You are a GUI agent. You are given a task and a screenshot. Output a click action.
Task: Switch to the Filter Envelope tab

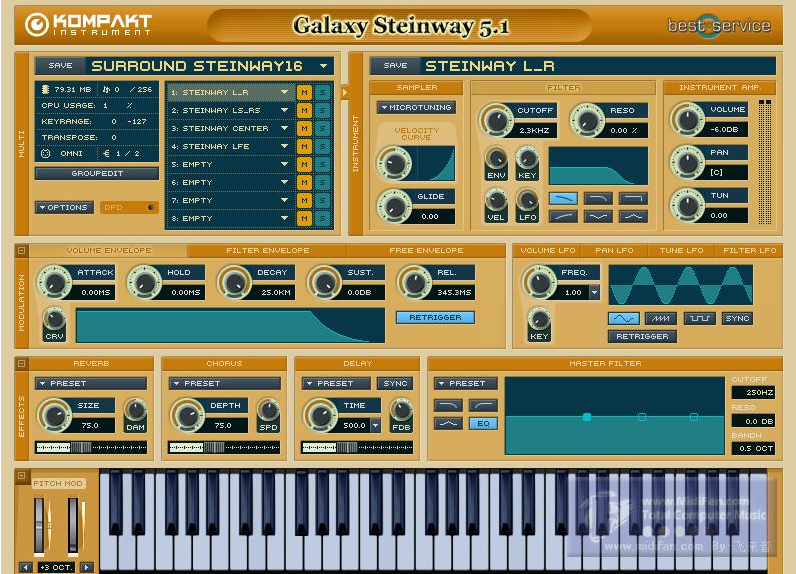point(268,250)
